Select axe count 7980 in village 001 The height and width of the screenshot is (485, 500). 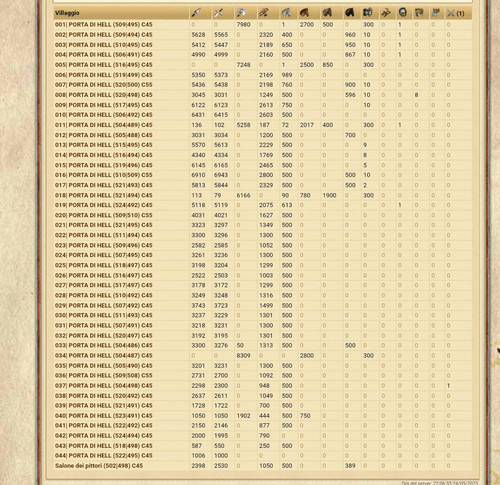point(243,25)
